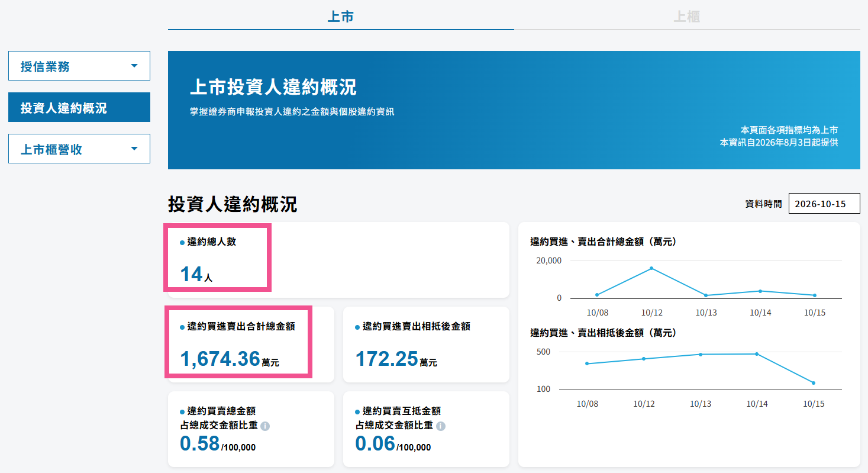868x473 pixels.
Task: Click the 違約買進賣出相抵後金額 card
Action: (426, 345)
